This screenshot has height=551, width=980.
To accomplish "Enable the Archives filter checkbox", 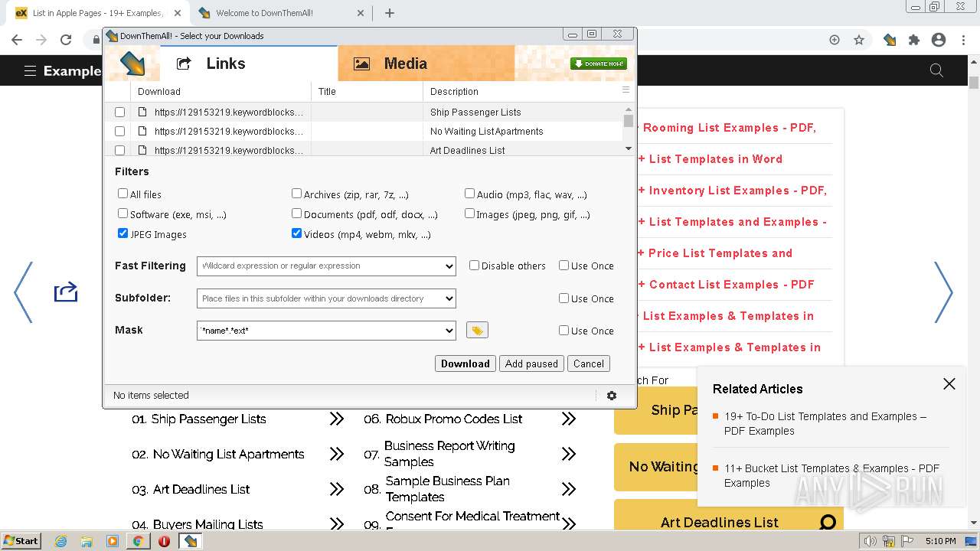I will pyautogui.click(x=296, y=194).
